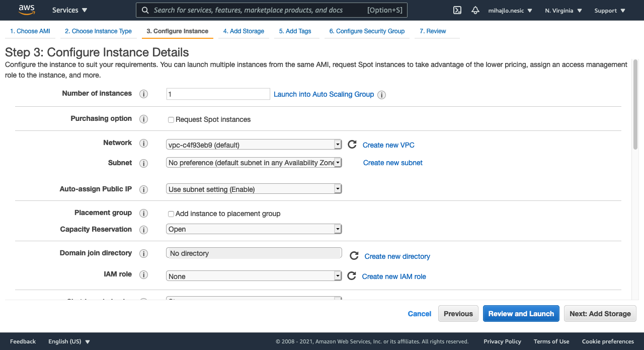Open the Subnet dropdown
Screen dimensions: 644x350
(254, 163)
